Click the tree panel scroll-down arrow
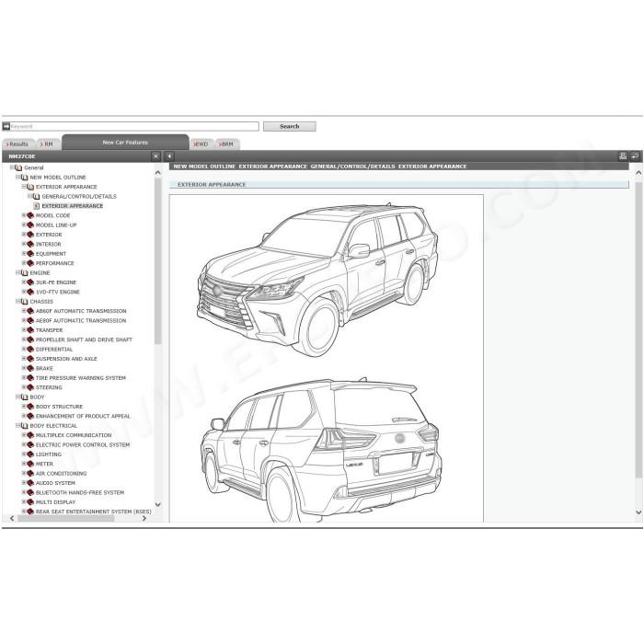 pyautogui.click(x=157, y=504)
